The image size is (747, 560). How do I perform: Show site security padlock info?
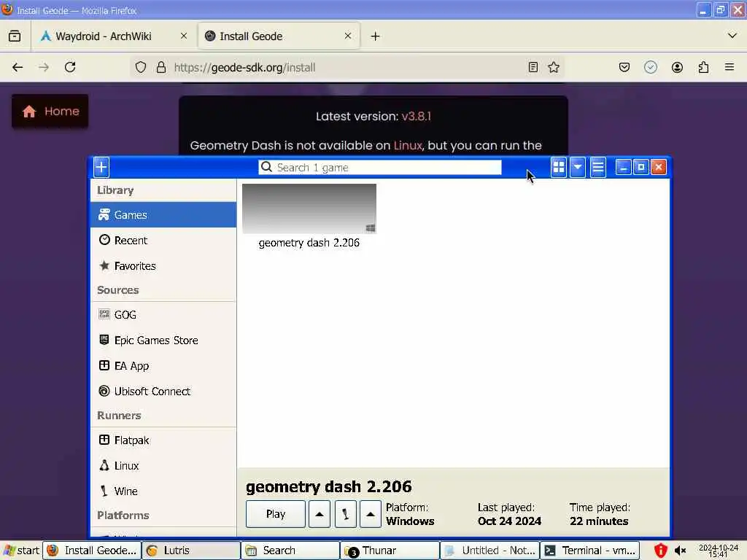point(161,67)
